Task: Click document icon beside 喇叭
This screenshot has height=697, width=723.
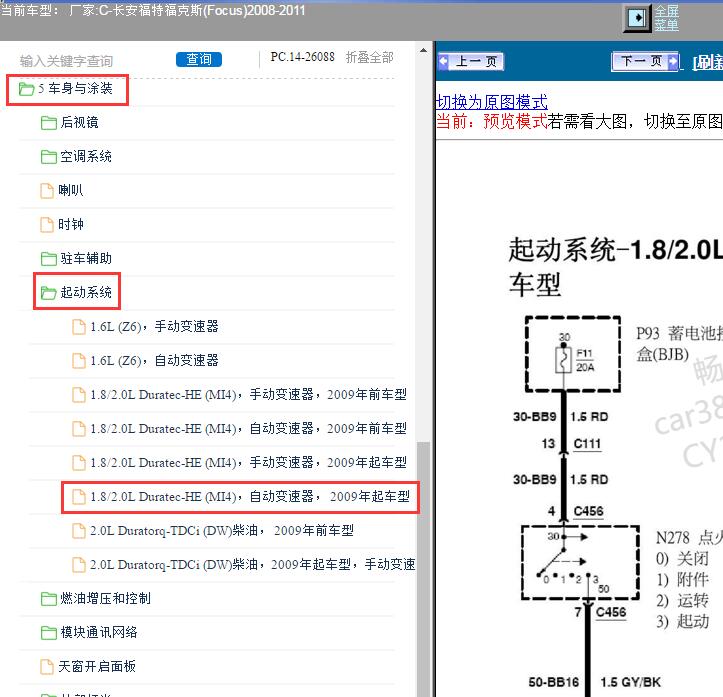Action: pos(47,190)
